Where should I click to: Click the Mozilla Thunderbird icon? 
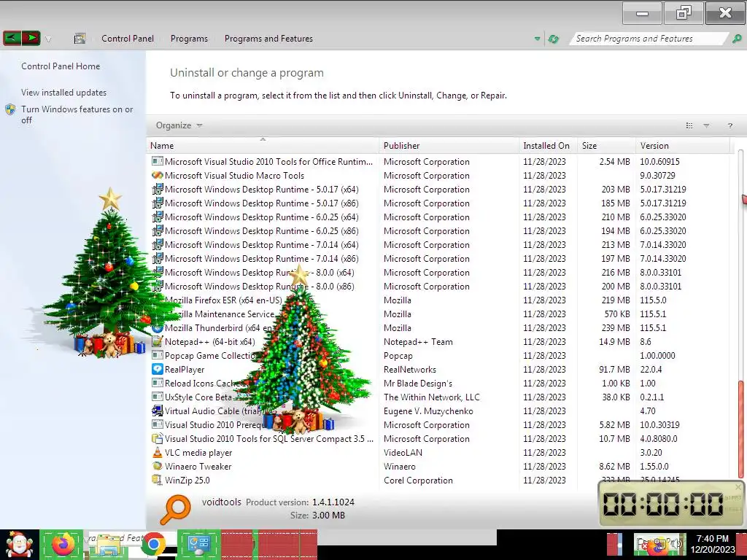[158, 327]
